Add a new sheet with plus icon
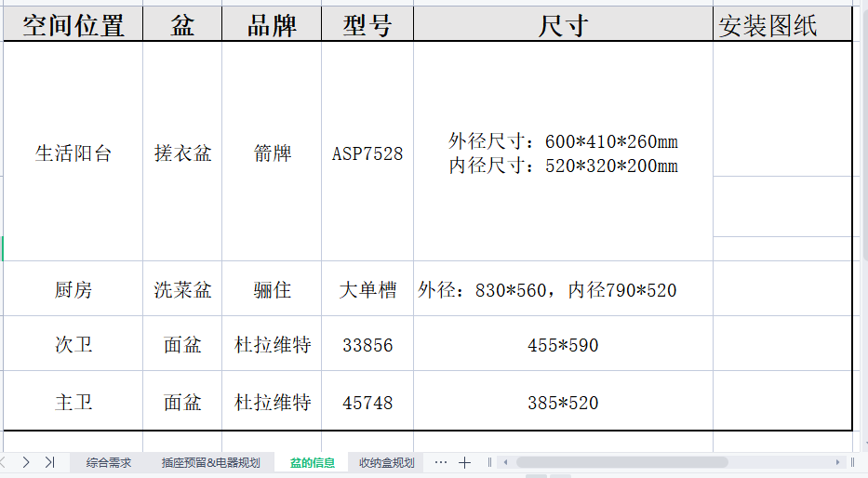Image resolution: width=868 pixels, height=478 pixels. coord(465,462)
